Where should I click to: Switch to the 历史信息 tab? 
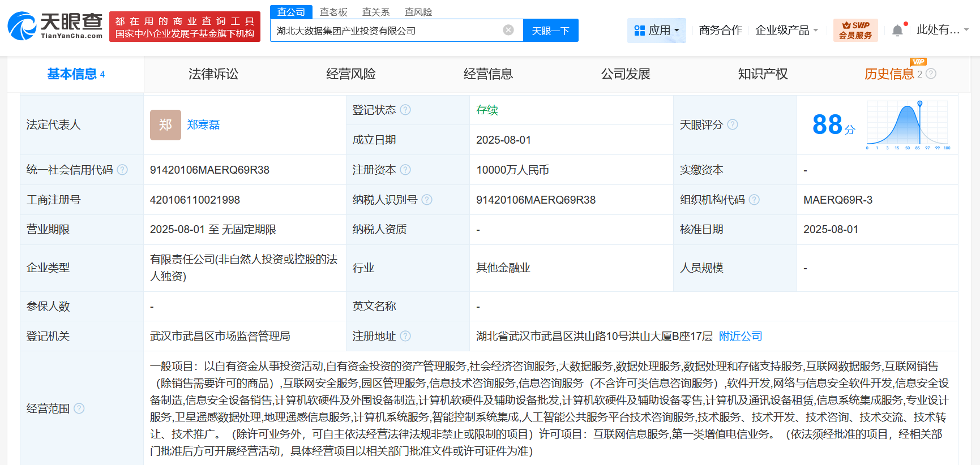889,74
